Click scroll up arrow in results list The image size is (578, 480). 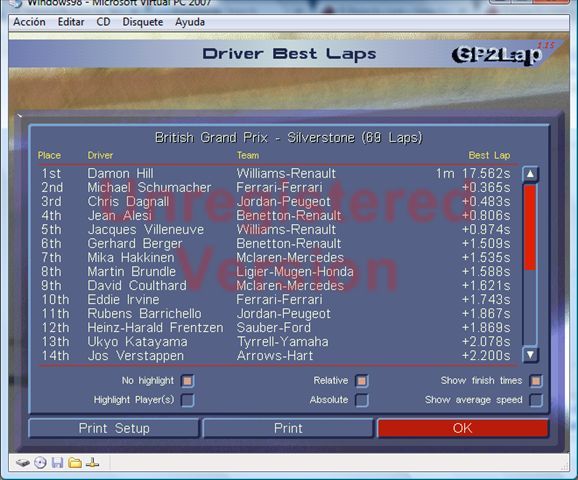[530, 174]
